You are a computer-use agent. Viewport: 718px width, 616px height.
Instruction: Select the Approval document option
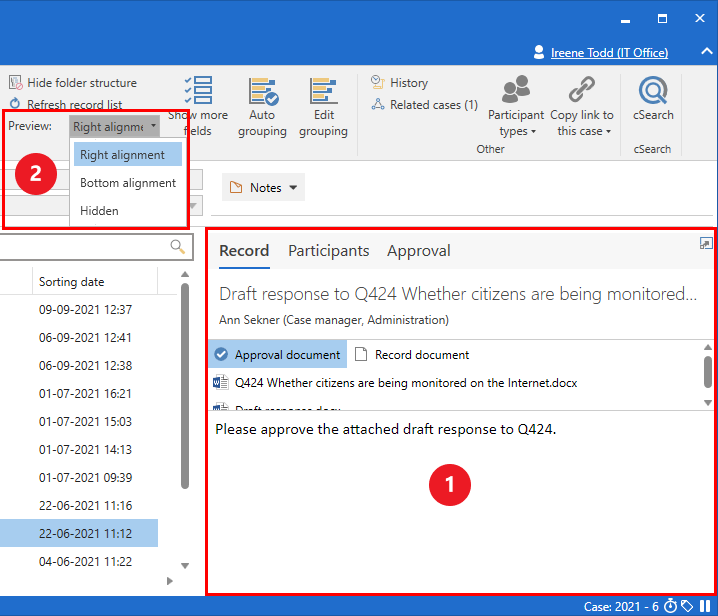(277, 355)
